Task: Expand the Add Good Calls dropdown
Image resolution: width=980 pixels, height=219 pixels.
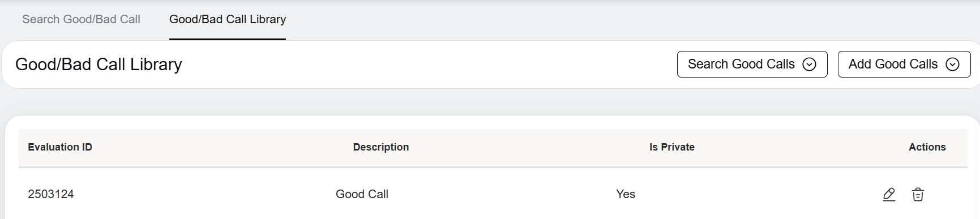Action: [904, 65]
